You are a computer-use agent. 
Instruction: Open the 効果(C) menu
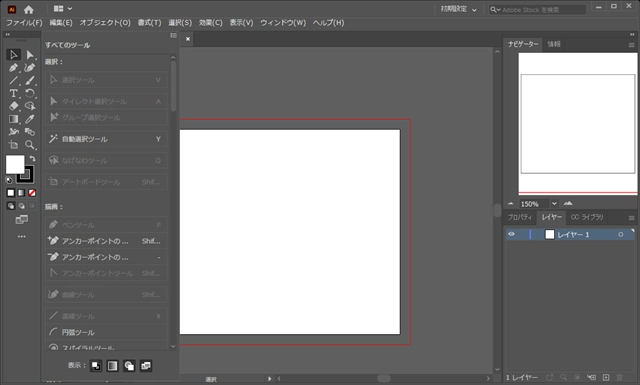(211, 23)
